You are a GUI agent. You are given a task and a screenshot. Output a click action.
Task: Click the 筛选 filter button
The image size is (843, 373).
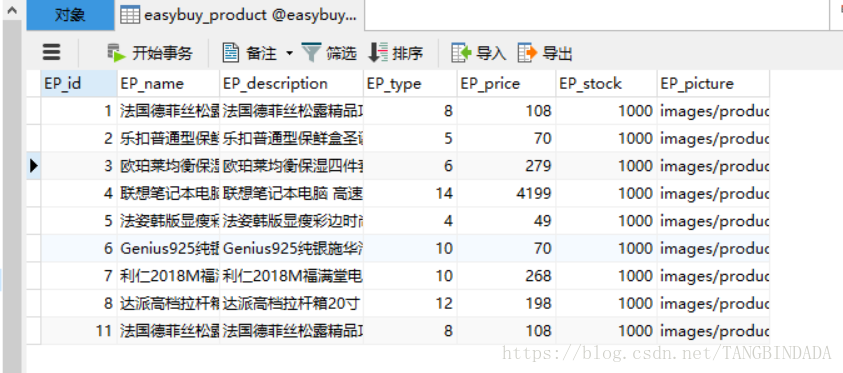click(x=329, y=53)
